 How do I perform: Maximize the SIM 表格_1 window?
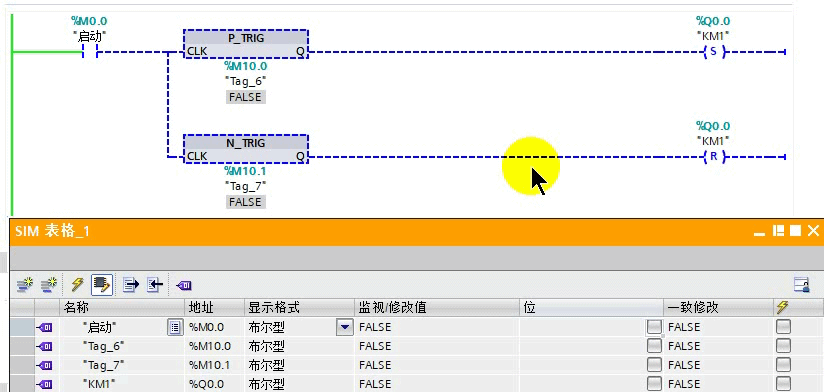pos(796,231)
